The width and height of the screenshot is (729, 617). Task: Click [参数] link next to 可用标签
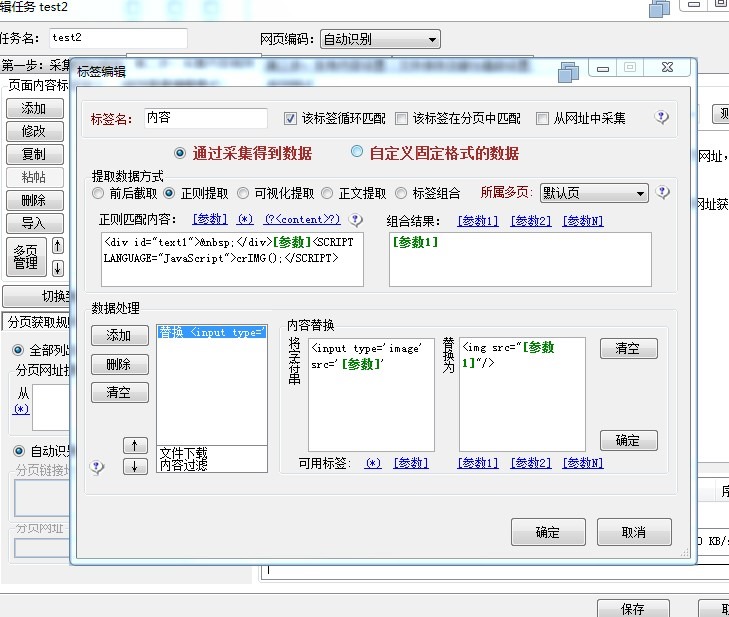pos(411,463)
